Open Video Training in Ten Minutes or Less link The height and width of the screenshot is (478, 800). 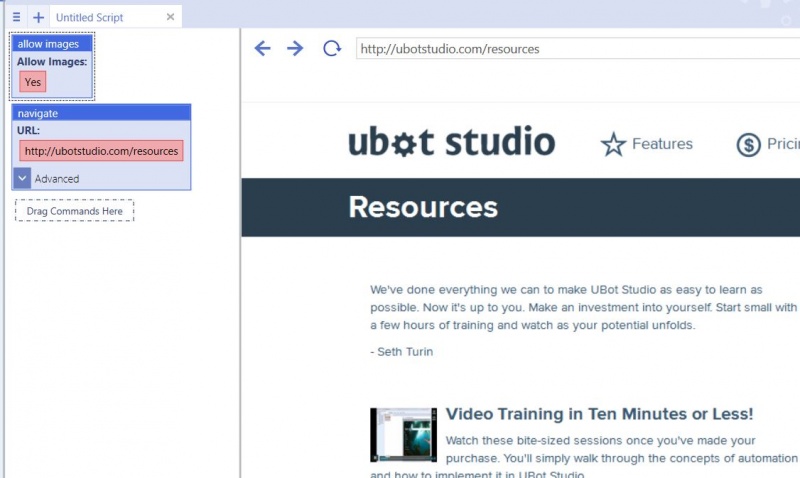[599, 414]
